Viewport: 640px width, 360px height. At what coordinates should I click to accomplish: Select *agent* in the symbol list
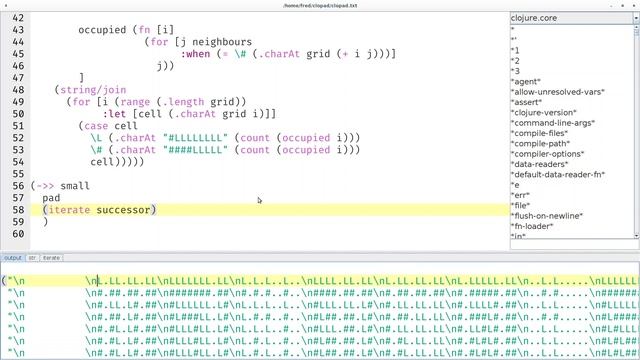pos(526,82)
